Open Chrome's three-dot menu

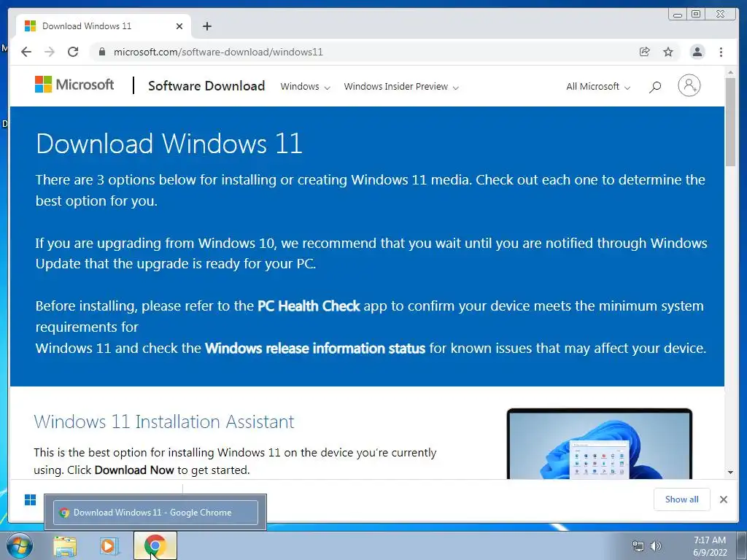(721, 52)
